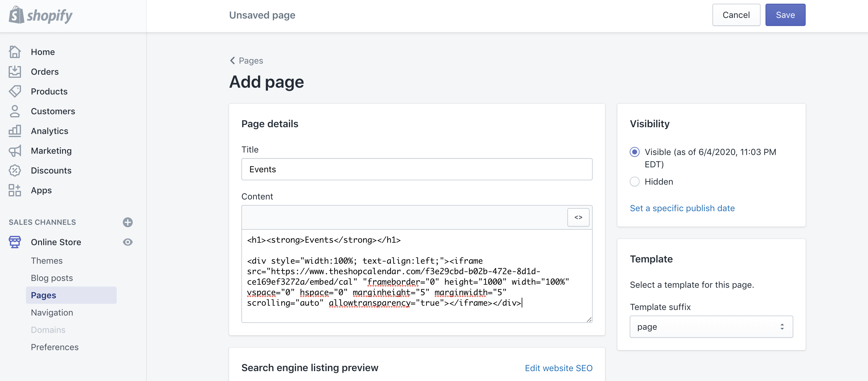This screenshot has width=868, height=381.
Task: Go to Preferences submenu item
Action: click(x=55, y=347)
